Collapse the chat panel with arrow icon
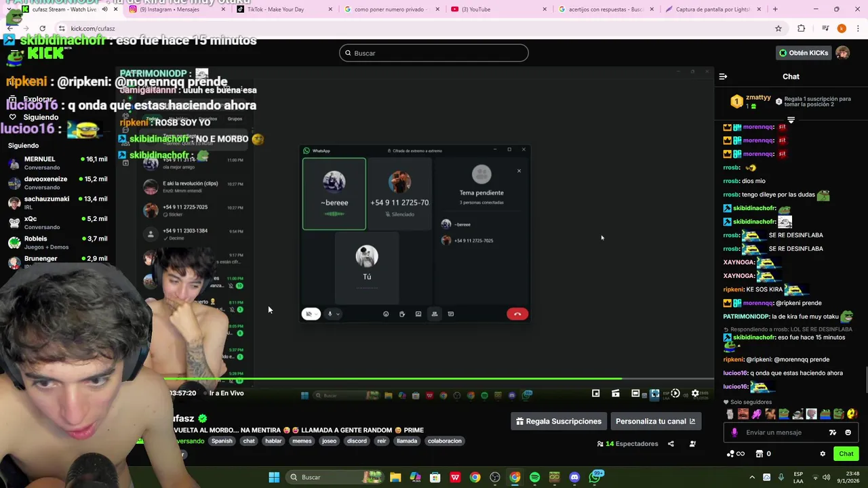 click(x=723, y=77)
